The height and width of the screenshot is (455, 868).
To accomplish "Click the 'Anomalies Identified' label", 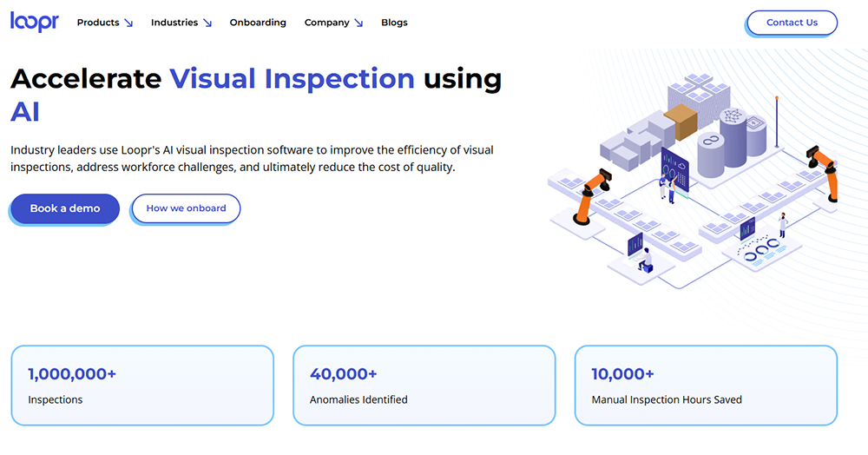I will pyautogui.click(x=358, y=399).
